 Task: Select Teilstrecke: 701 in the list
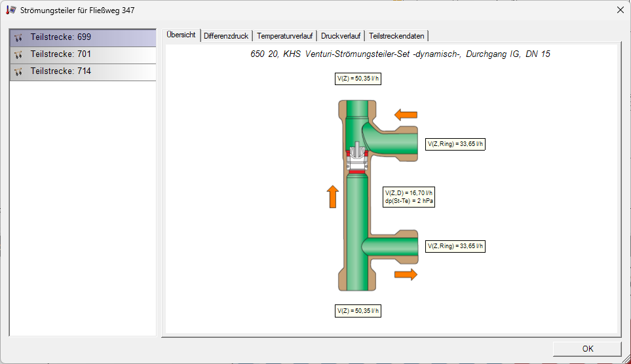click(83, 55)
